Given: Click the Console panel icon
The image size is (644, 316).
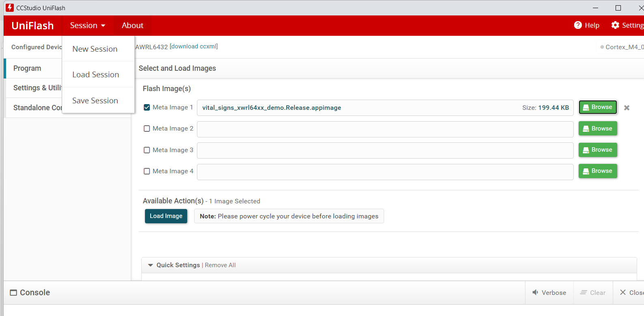Looking at the screenshot, I should point(13,292).
